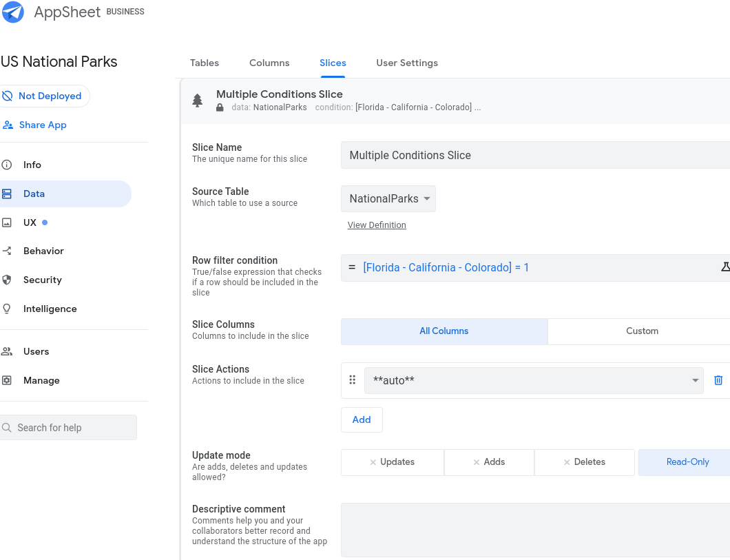Click the Not Deployed button

44,96
